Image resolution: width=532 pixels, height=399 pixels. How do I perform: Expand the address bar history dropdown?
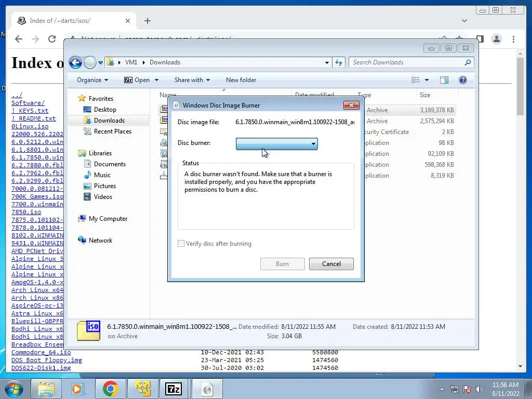point(327,62)
